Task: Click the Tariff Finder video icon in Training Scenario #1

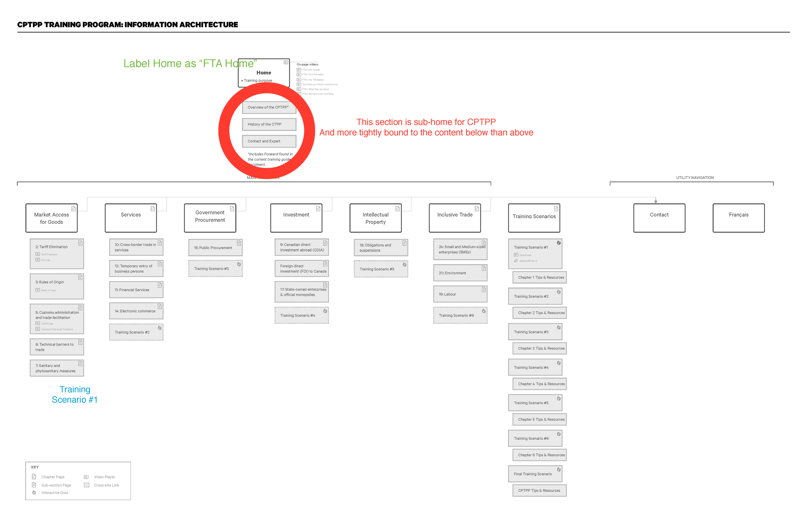Action: [516, 255]
